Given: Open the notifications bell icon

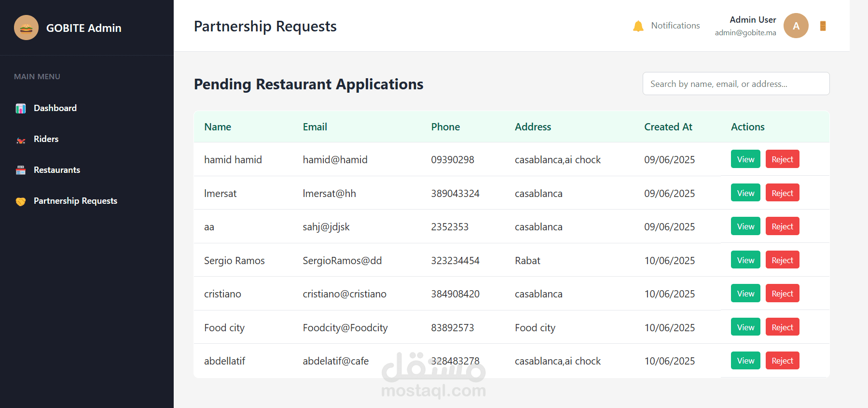Looking at the screenshot, I should (638, 26).
